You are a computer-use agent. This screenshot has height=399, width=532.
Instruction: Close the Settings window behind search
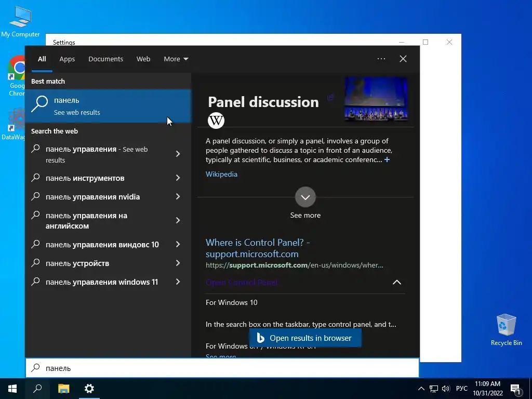pos(449,42)
